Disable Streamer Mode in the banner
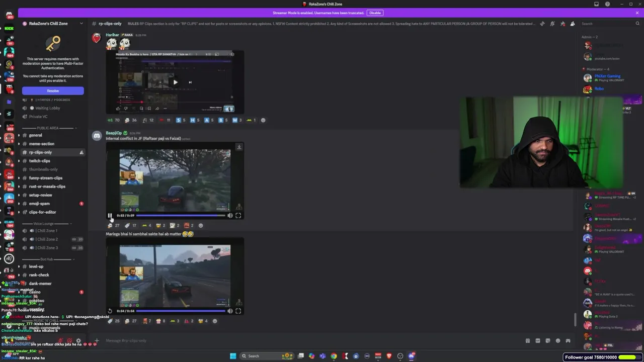Viewport: 644px width, 362px height. (375, 13)
